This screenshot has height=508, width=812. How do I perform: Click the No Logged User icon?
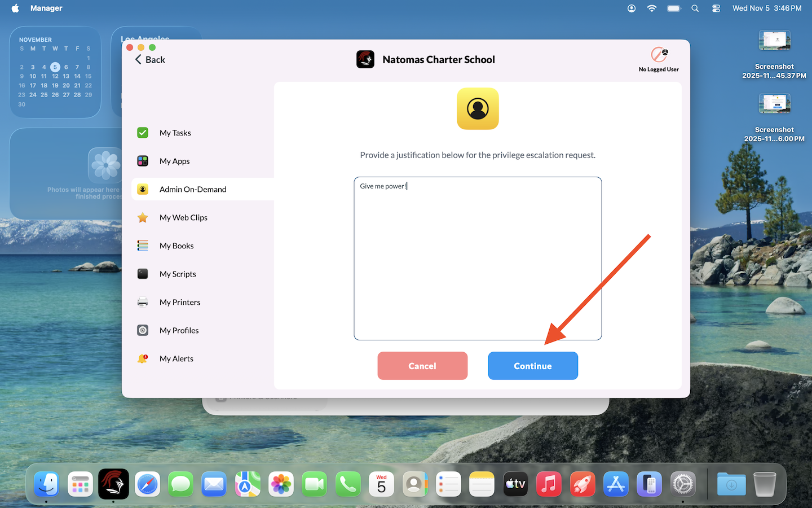click(659, 55)
